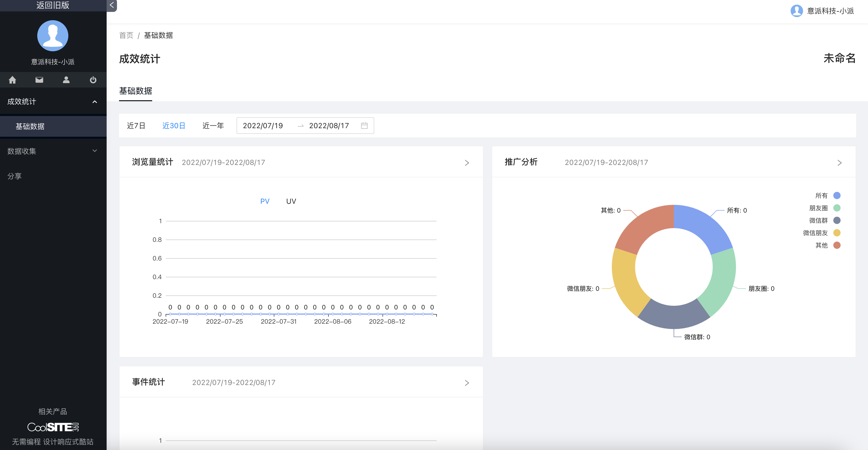Screen dimensions: 868x450
Task: Click the start date 2022/07/19 field
Action: 262,126
